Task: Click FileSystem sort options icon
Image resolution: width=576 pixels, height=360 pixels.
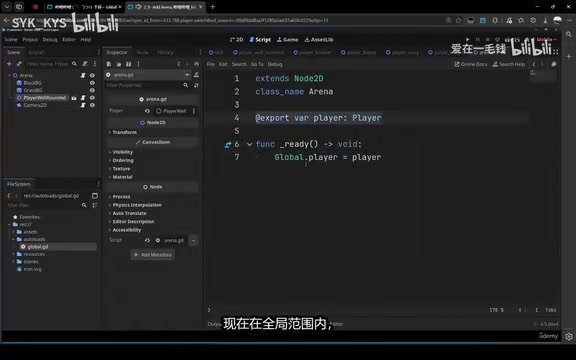Action: [x=95, y=205]
